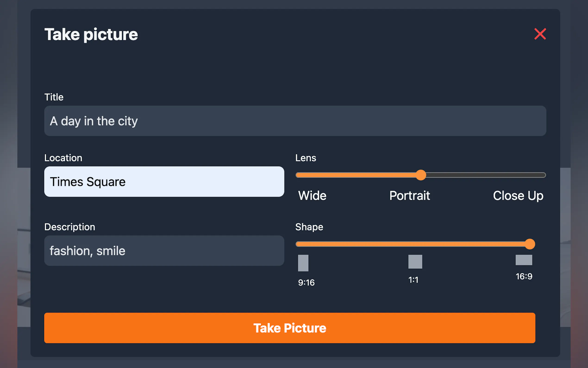Choose the Wide lens label
This screenshot has width=588, height=368.
tap(312, 195)
